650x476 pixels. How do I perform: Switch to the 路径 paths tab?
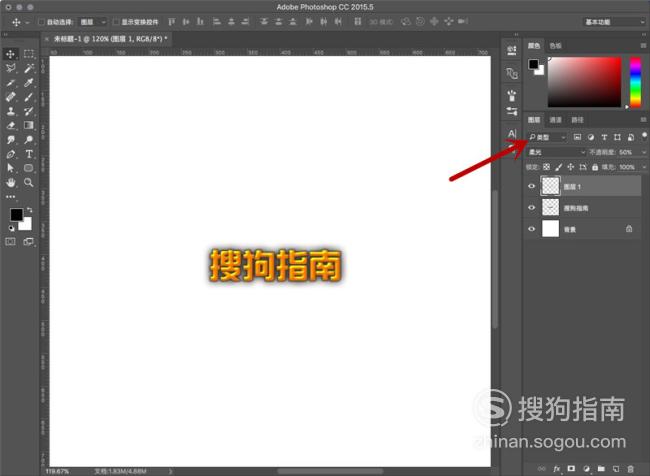click(x=577, y=120)
